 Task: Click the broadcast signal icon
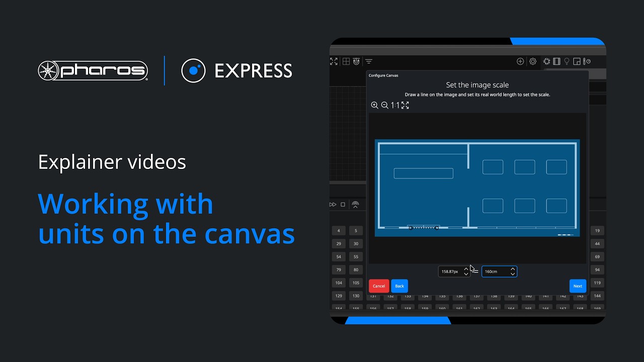point(355,205)
